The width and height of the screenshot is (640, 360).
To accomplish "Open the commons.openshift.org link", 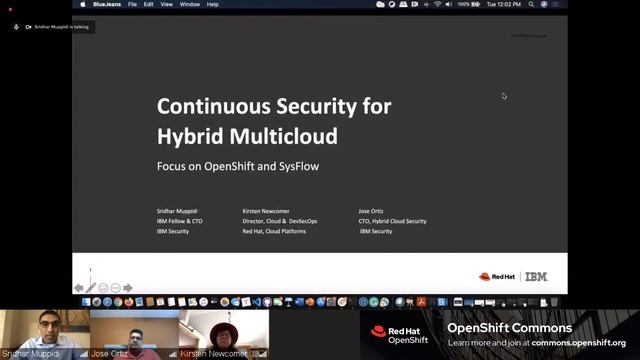I will coord(578,343).
